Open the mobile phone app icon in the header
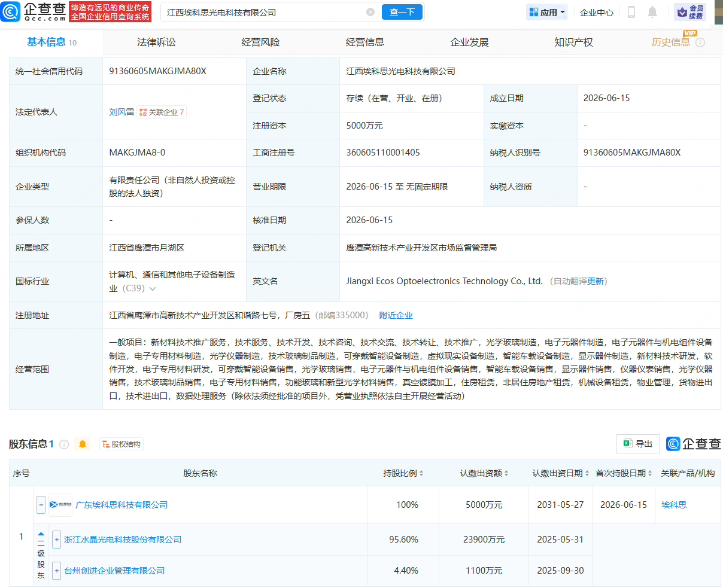The image size is (723, 588). (x=631, y=12)
